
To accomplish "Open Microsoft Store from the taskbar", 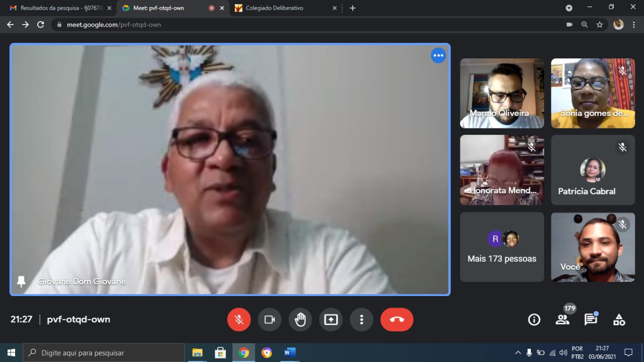I will pyautogui.click(x=220, y=352).
